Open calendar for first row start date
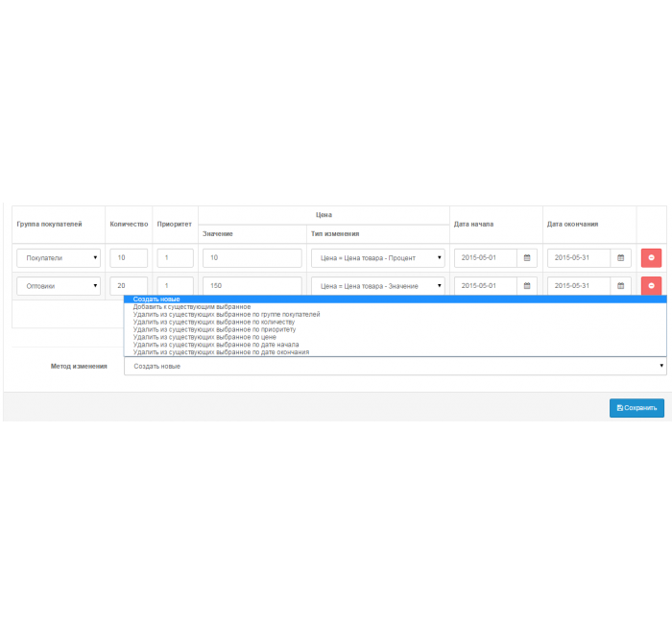 coord(527,258)
